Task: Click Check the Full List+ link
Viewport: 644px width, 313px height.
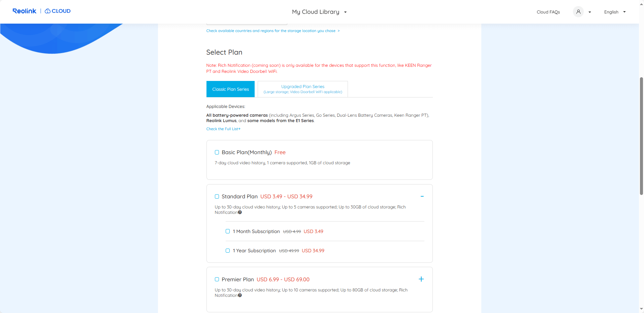Action: (223, 129)
